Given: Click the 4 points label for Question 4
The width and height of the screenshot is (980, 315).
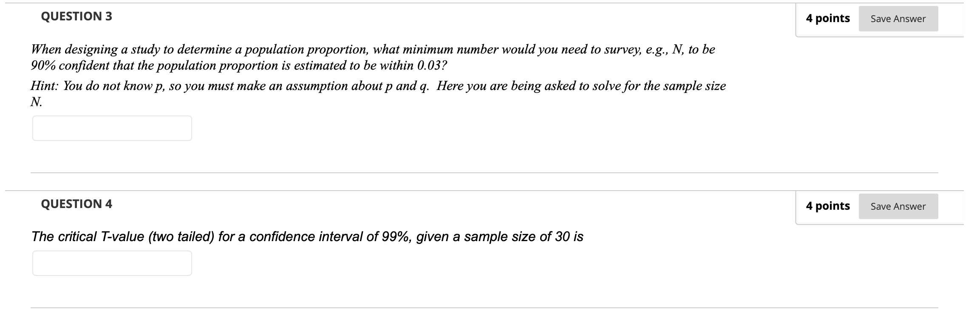Looking at the screenshot, I should click(x=828, y=205).
